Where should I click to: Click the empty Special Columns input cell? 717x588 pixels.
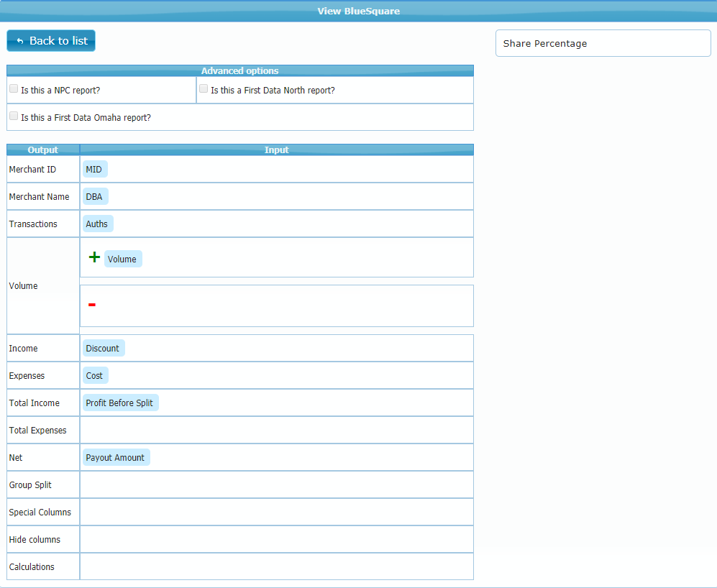pyautogui.click(x=276, y=513)
